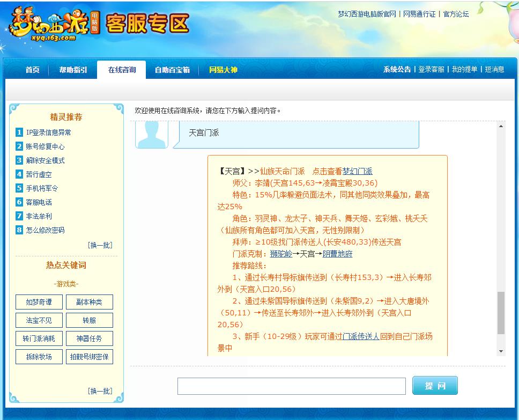This screenshot has width=519, height=420.
Task: Click the 提问 submit button
Action: (x=434, y=385)
